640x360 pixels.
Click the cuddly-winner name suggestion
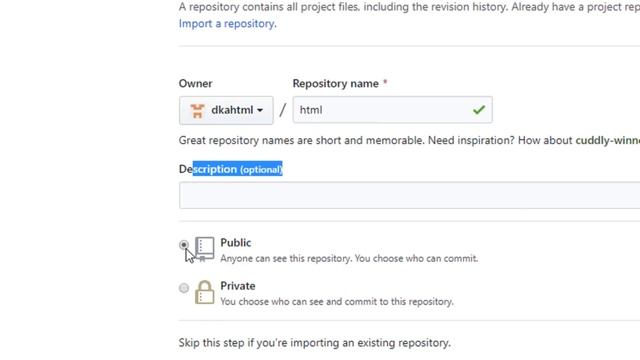607,140
